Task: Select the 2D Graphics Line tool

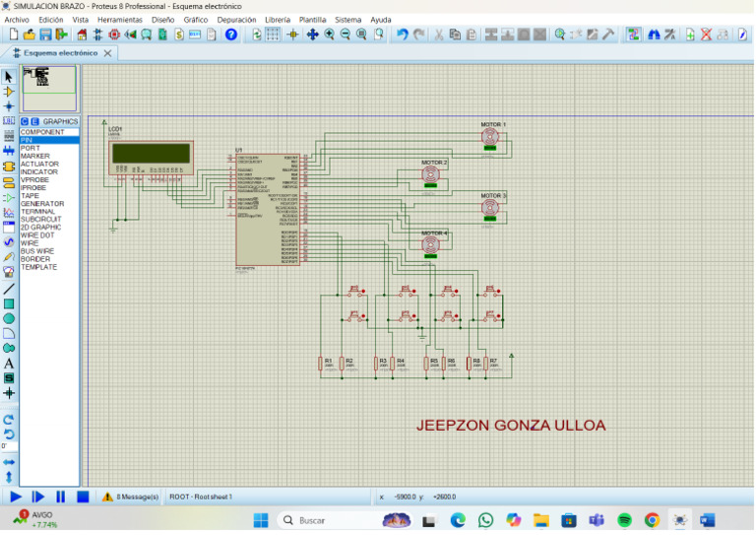Action: (x=9, y=289)
